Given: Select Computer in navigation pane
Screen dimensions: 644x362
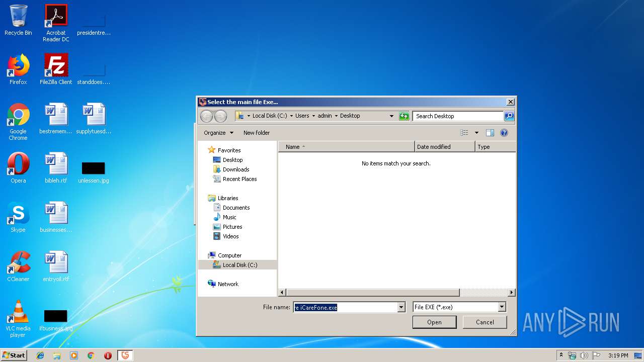Looking at the screenshot, I should coord(229,255).
